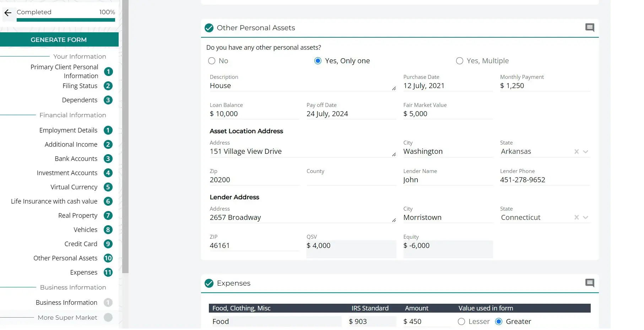Select No for other personal assets
644x330 pixels.
(x=212, y=61)
